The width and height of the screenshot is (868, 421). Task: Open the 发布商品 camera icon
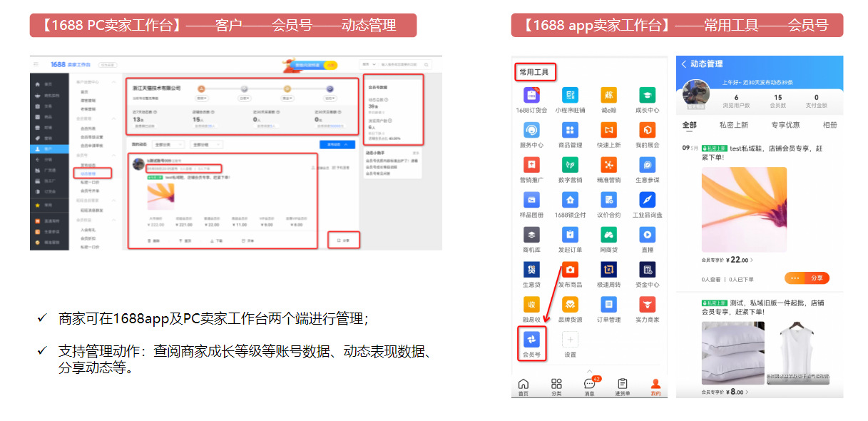coord(570,270)
